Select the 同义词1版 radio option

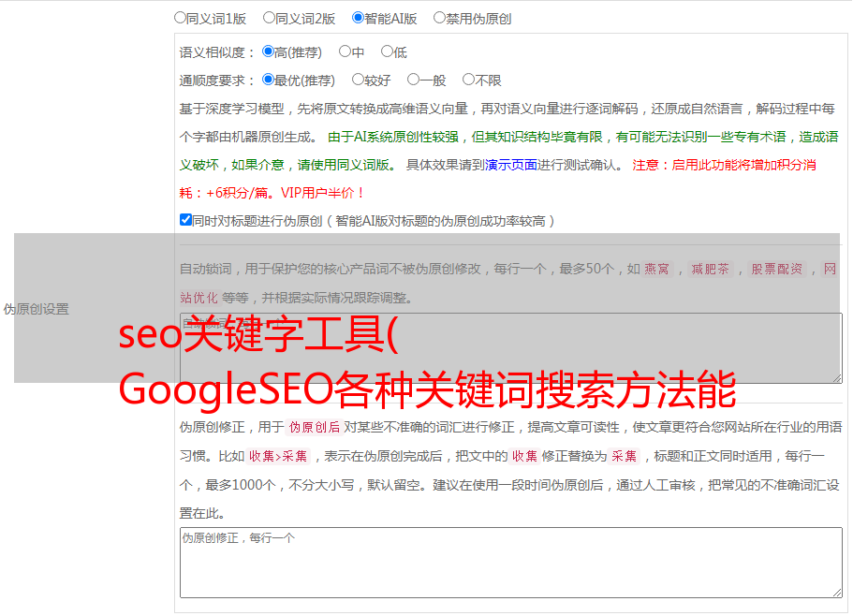coord(180,18)
